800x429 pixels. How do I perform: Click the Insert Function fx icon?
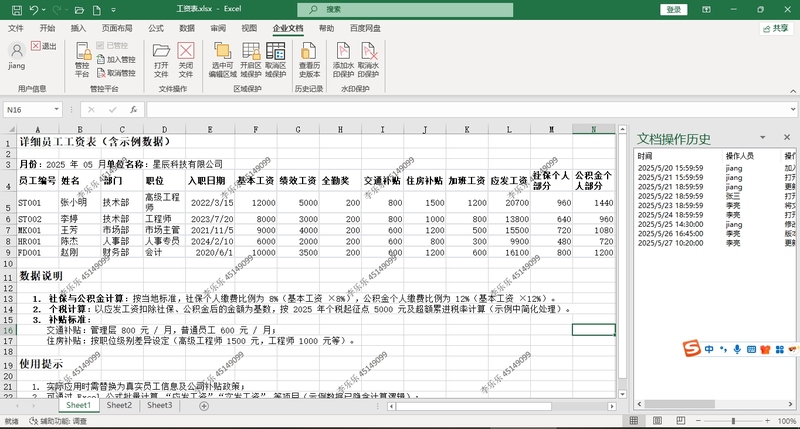pos(133,110)
